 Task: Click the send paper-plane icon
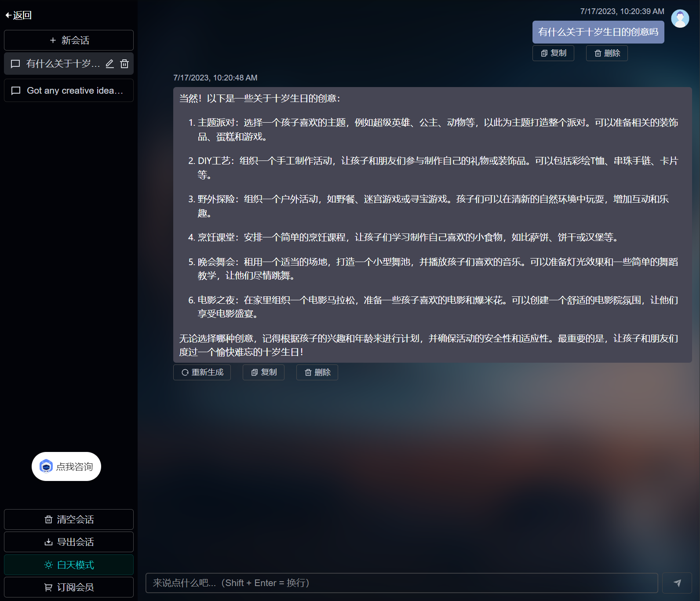(677, 583)
